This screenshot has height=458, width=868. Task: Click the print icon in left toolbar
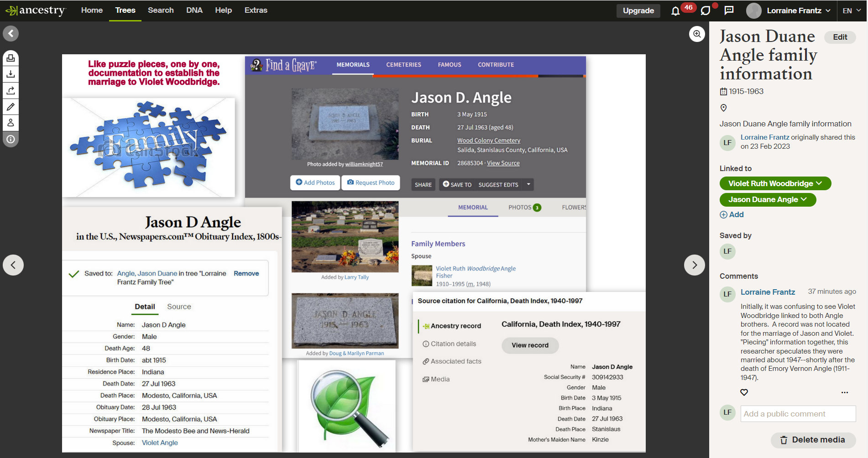coord(11,58)
